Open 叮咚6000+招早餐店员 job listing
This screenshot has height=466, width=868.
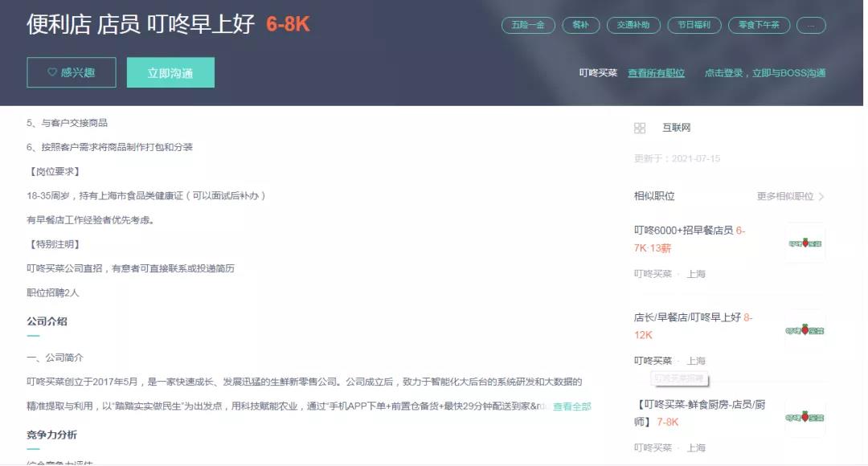coord(683,231)
